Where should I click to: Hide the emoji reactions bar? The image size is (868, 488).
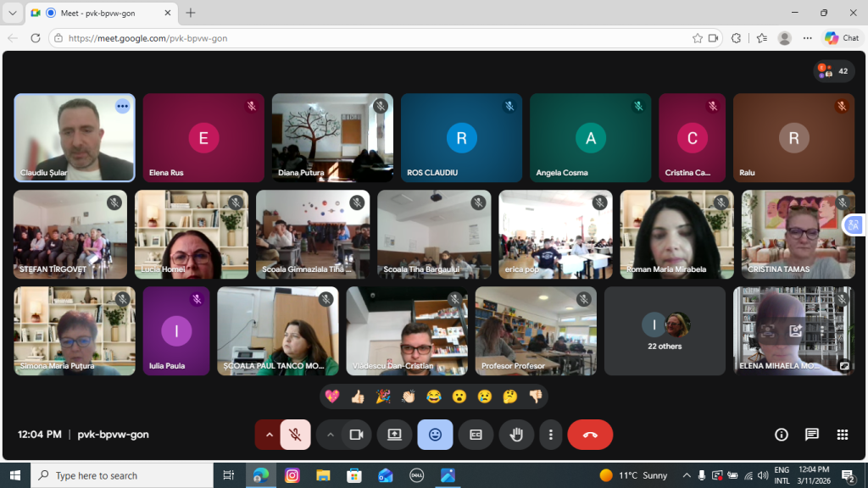(435, 435)
